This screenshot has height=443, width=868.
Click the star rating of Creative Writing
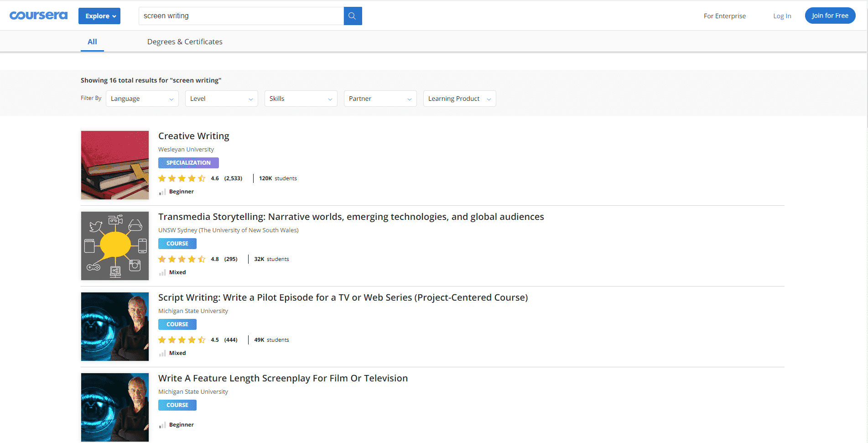pos(182,178)
